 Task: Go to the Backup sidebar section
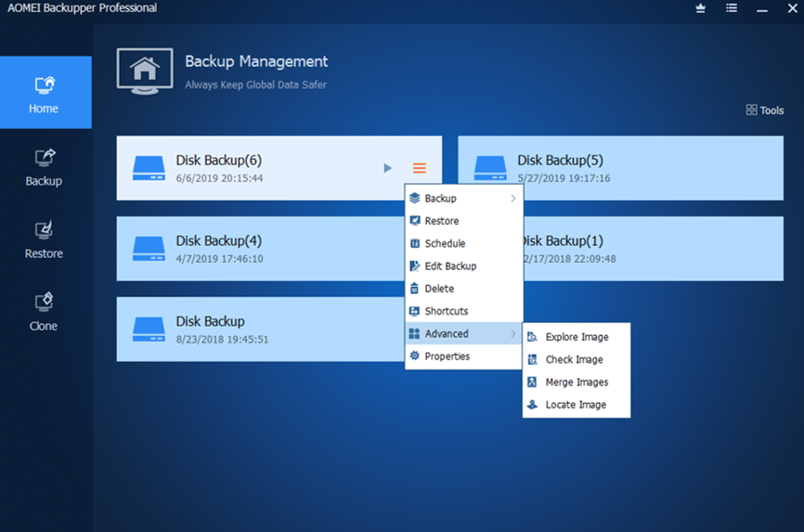[x=44, y=168]
